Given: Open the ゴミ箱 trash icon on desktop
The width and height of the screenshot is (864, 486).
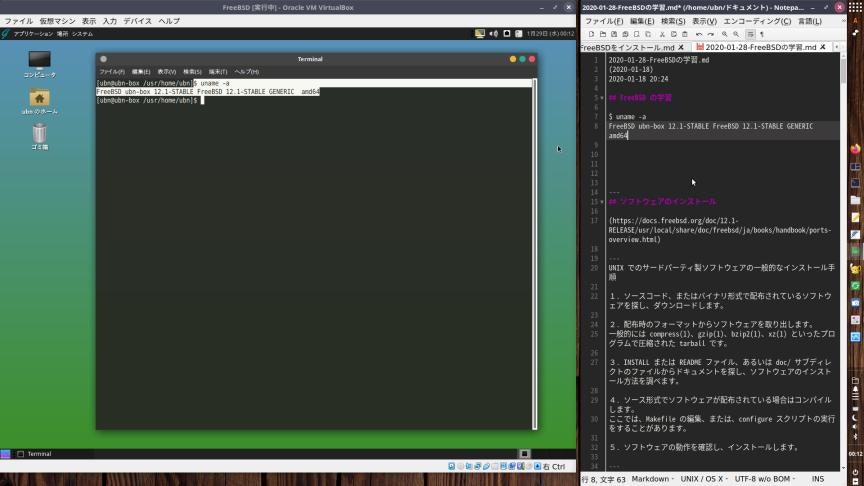Looking at the screenshot, I should 40,137.
